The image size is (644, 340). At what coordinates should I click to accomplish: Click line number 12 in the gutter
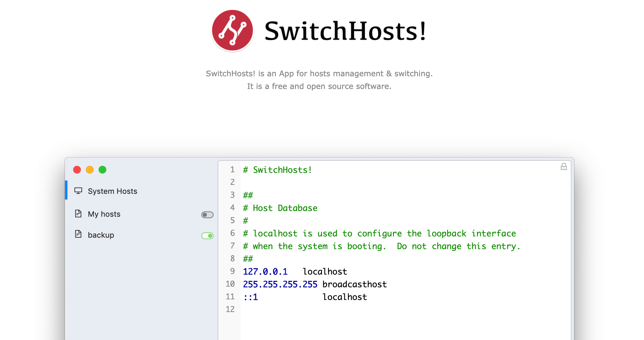tap(230, 309)
